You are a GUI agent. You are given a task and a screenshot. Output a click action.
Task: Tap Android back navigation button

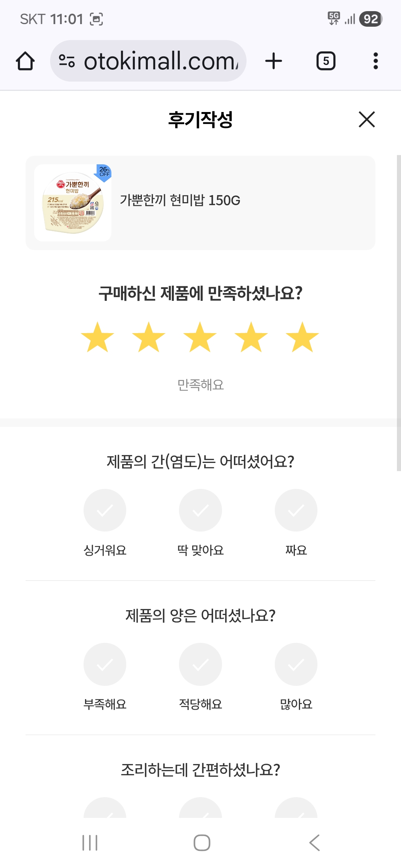click(314, 842)
